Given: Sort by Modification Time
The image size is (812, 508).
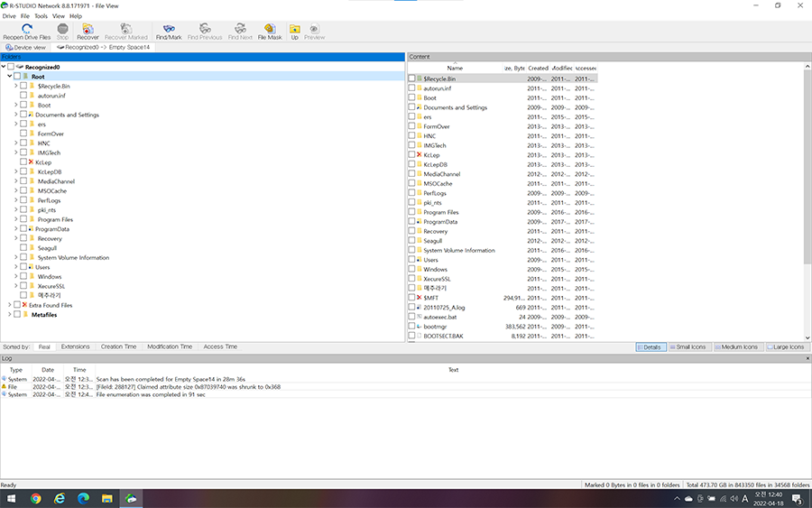Looking at the screenshot, I should 170,346.
